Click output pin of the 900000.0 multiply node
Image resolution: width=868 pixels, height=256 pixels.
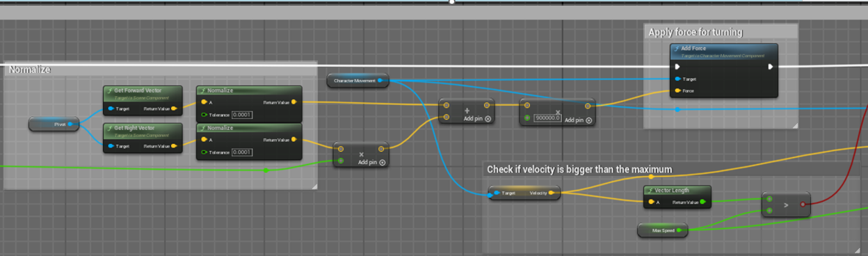(588, 106)
